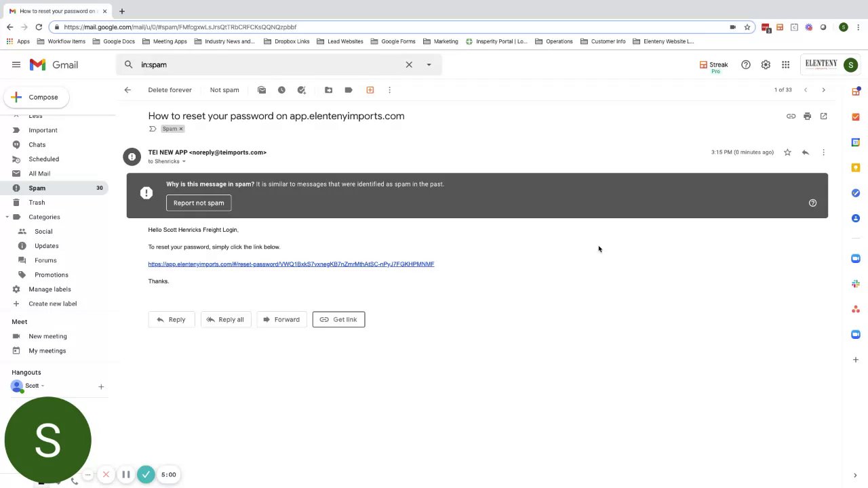This screenshot has height=488, width=868.
Task: Click the browser reload button
Action: [x=39, y=27]
